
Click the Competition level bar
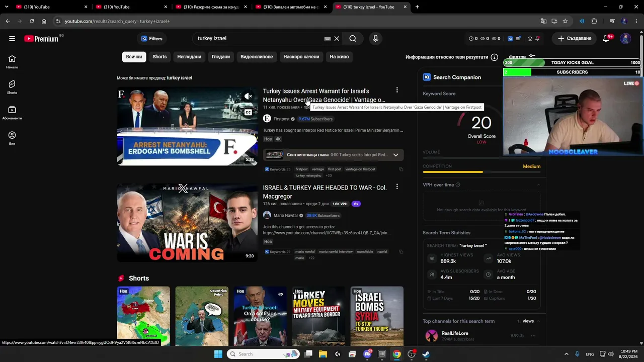[481, 172]
